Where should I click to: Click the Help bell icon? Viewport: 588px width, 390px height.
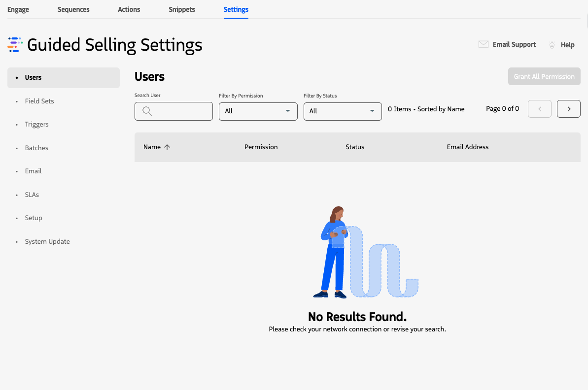[552, 44]
